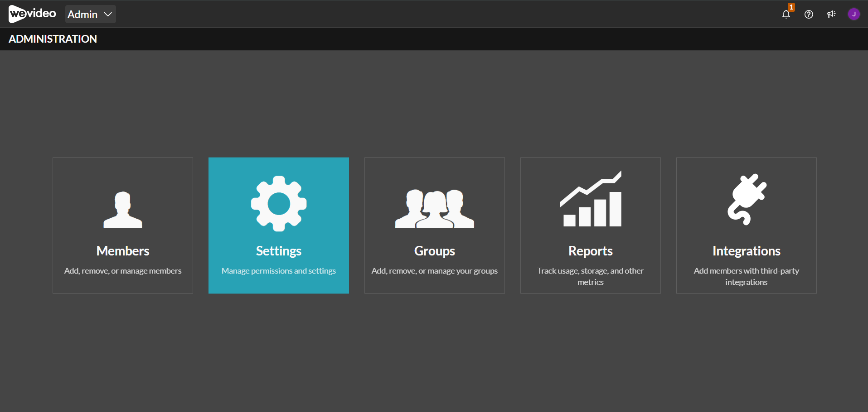Click 'Add, remove, or manage your groups' text
This screenshot has height=412, width=868.
[x=435, y=271]
